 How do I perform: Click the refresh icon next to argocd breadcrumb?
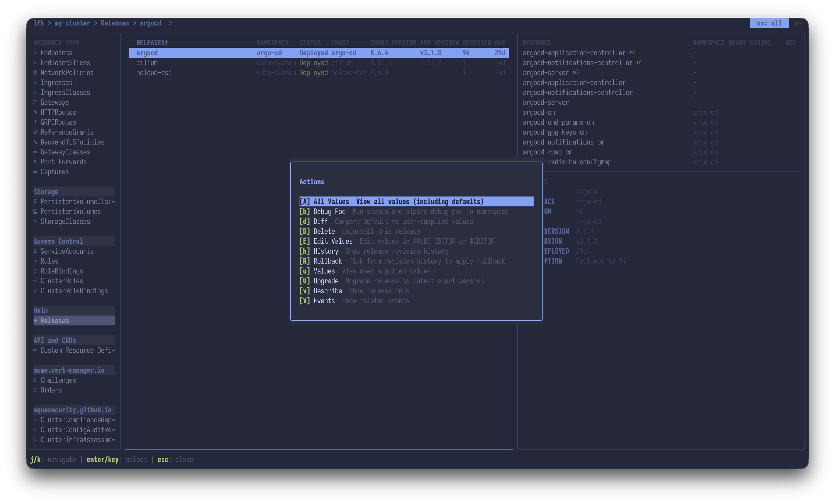coord(170,23)
